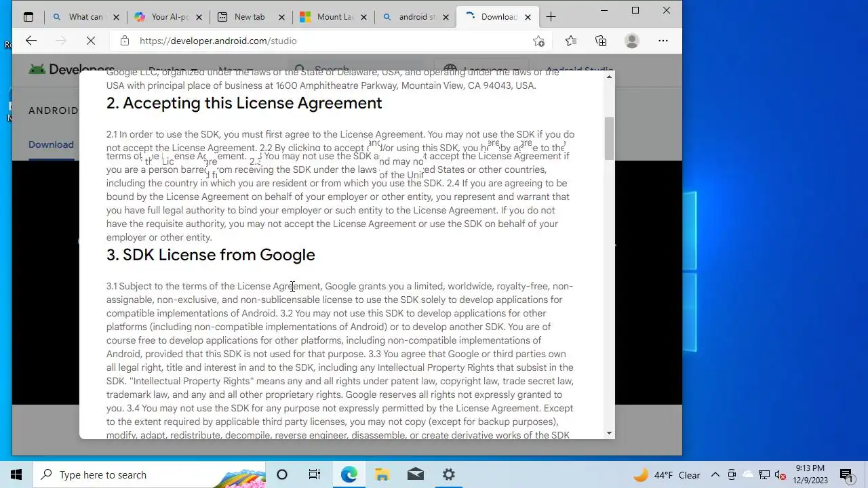Viewport: 868px width, 488px height.
Task: Open a new browser tab
Action: (x=551, y=17)
